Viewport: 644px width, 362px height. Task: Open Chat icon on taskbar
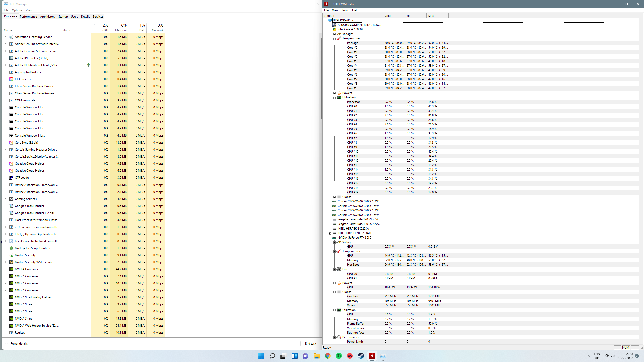point(305,356)
